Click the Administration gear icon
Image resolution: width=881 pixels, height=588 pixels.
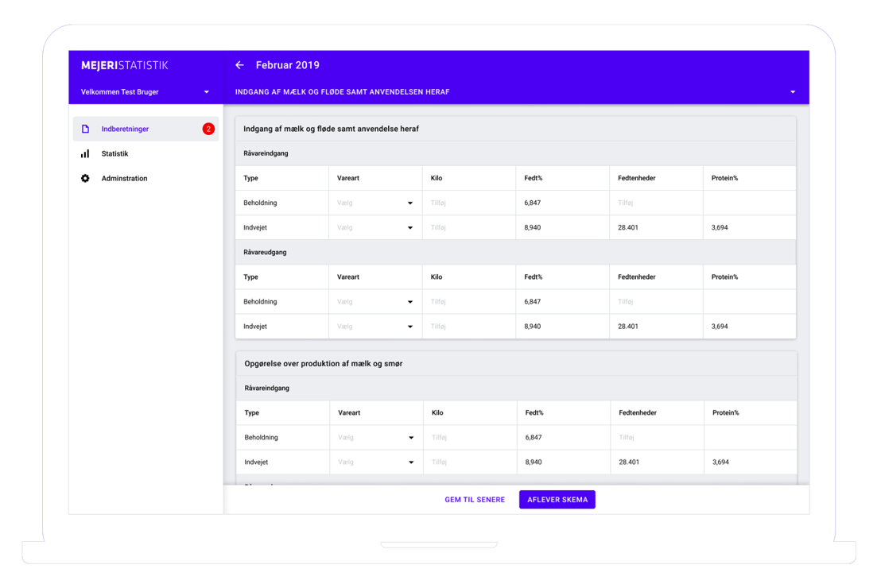pos(85,179)
